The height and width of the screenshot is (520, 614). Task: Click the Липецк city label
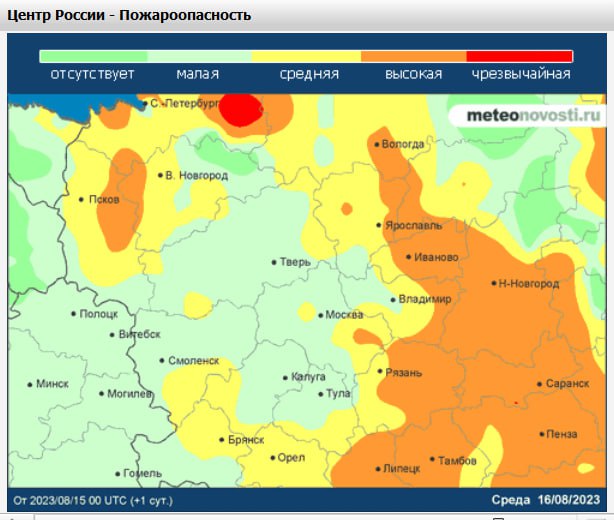coord(402,469)
